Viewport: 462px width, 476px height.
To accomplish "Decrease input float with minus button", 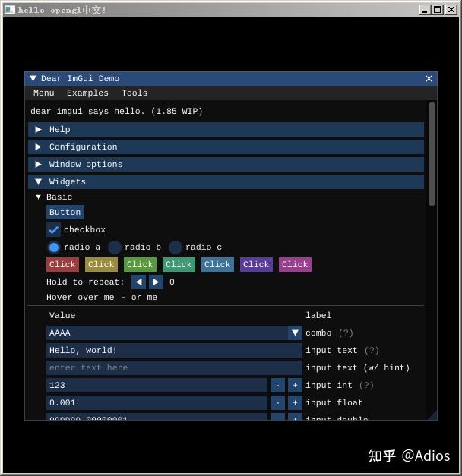I will point(277,403).
